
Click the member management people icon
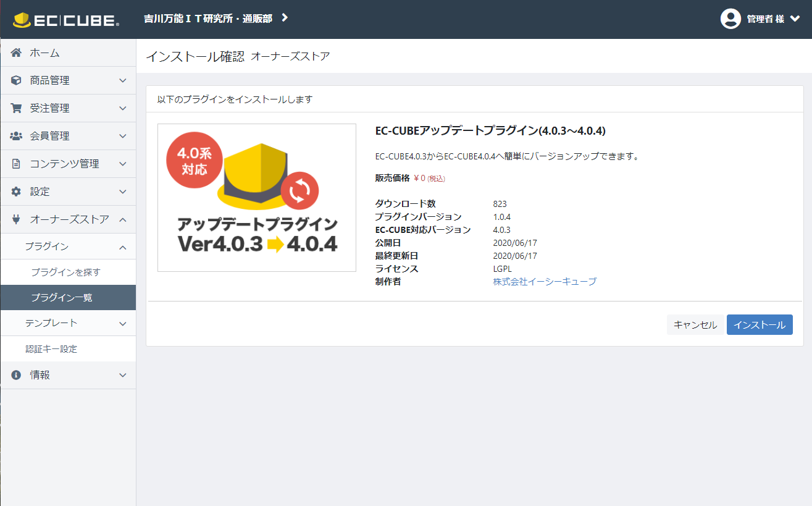[x=17, y=136]
